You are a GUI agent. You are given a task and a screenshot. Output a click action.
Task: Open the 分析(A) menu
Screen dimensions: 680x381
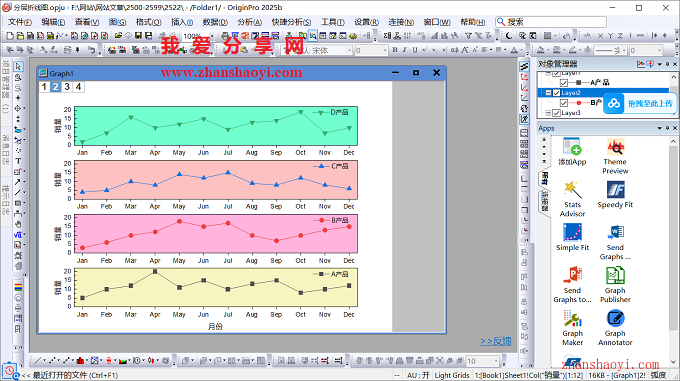pos(249,22)
